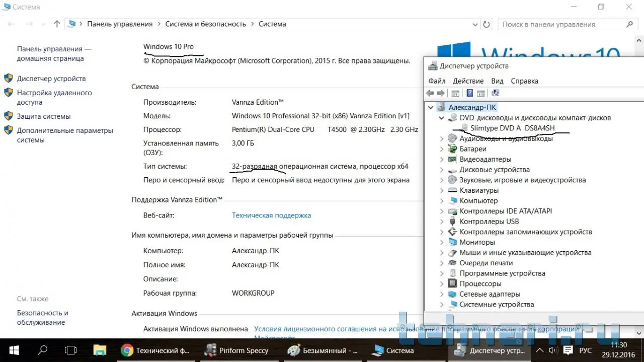Click the taskbar search magnifier icon
The width and height of the screenshot is (644, 362).
(x=43, y=350)
